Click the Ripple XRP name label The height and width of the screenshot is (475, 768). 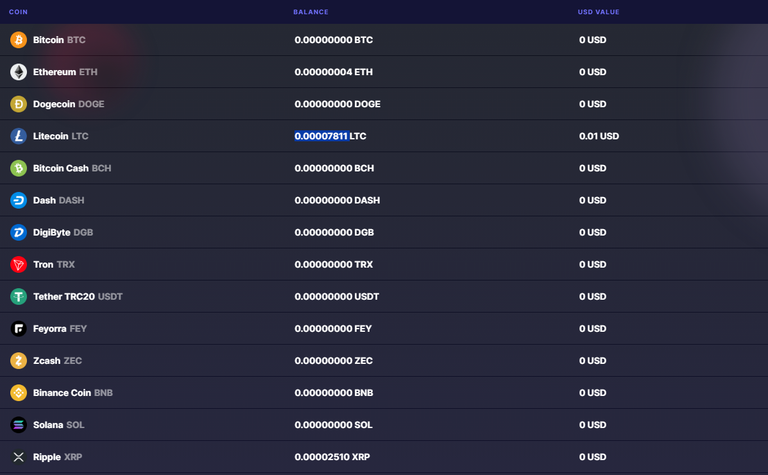coord(57,457)
